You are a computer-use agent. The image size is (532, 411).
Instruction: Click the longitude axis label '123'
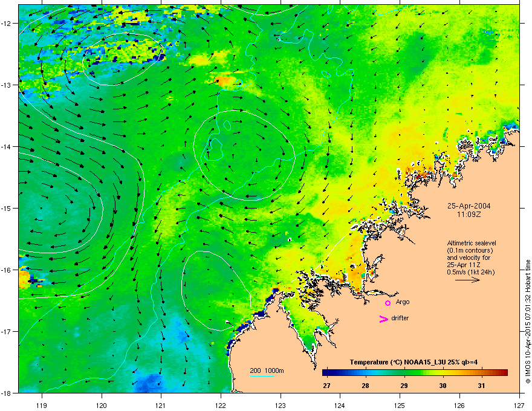coord(281,405)
